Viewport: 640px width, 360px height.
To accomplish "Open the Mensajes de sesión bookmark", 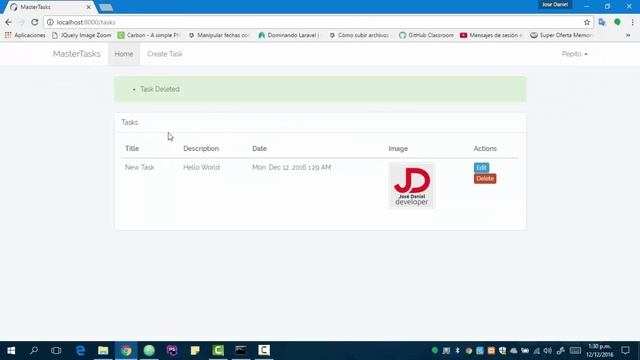I will tap(491, 36).
